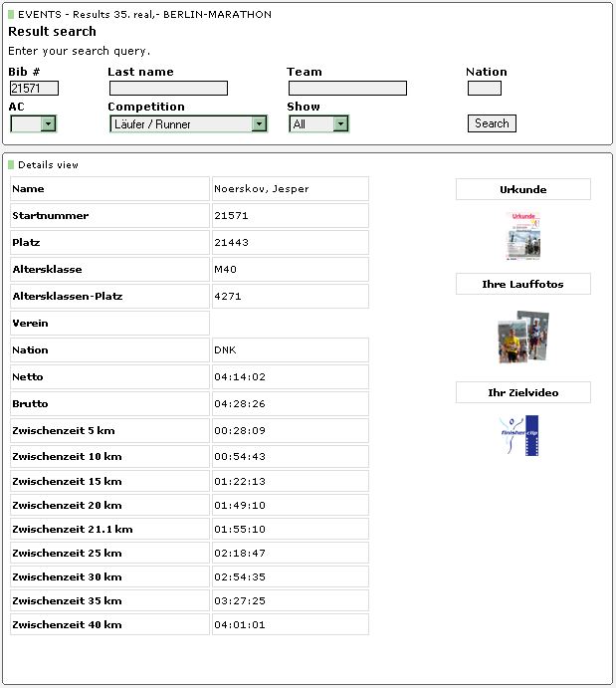Open the Show All dropdown
The image size is (616, 688).
click(318, 123)
